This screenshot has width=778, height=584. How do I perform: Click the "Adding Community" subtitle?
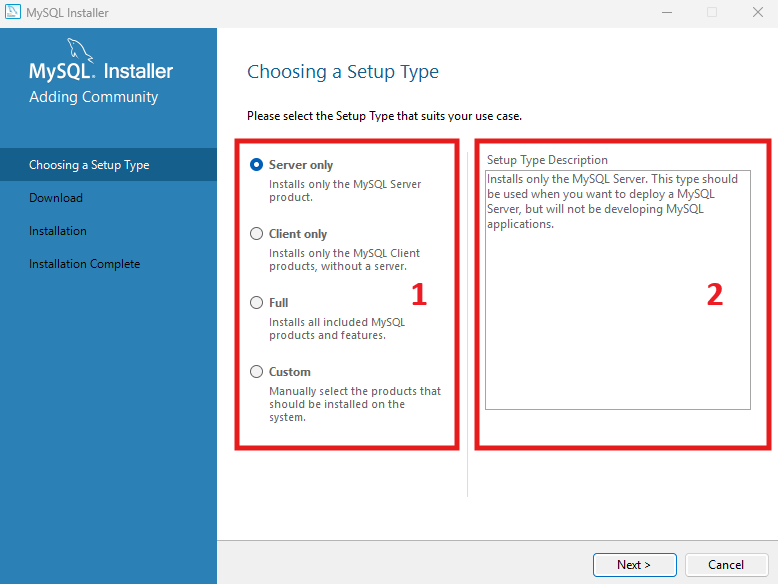pos(93,97)
